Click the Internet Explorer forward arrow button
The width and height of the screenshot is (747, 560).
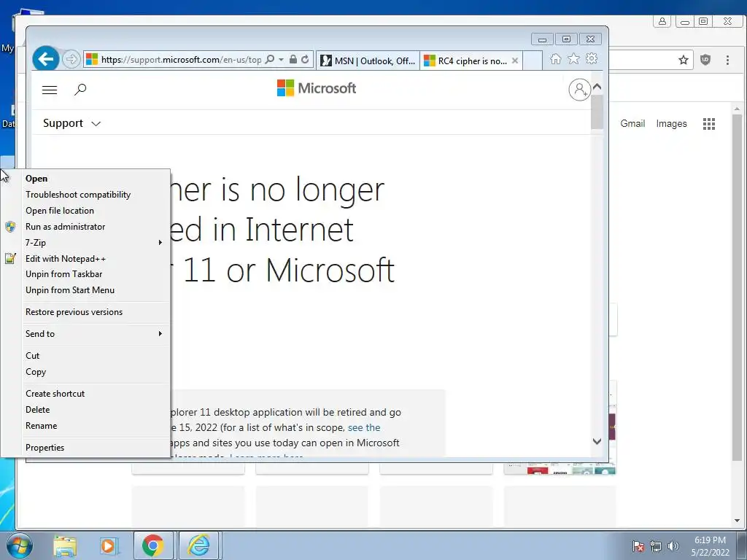click(x=71, y=60)
